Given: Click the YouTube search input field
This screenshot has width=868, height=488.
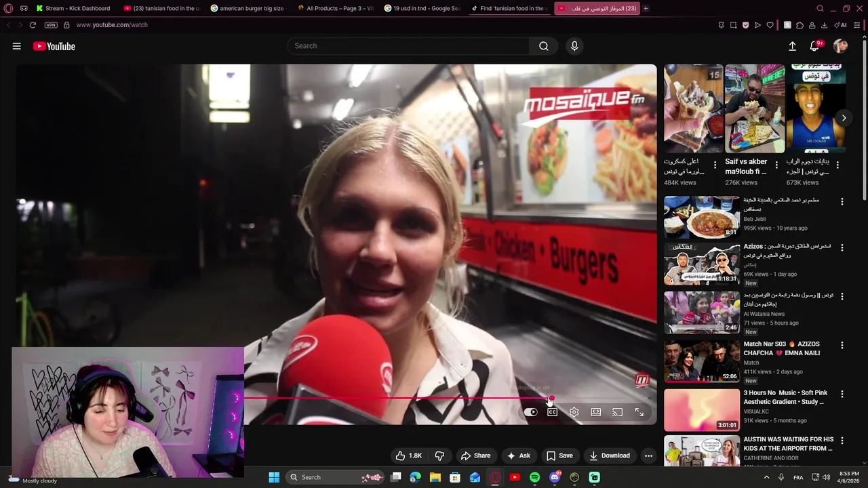Looking at the screenshot, I should [x=409, y=46].
